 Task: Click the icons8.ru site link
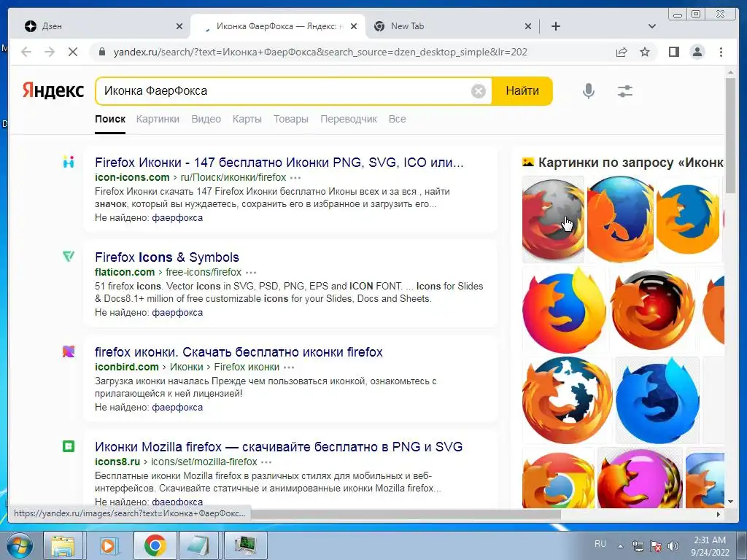coord(117,462)
